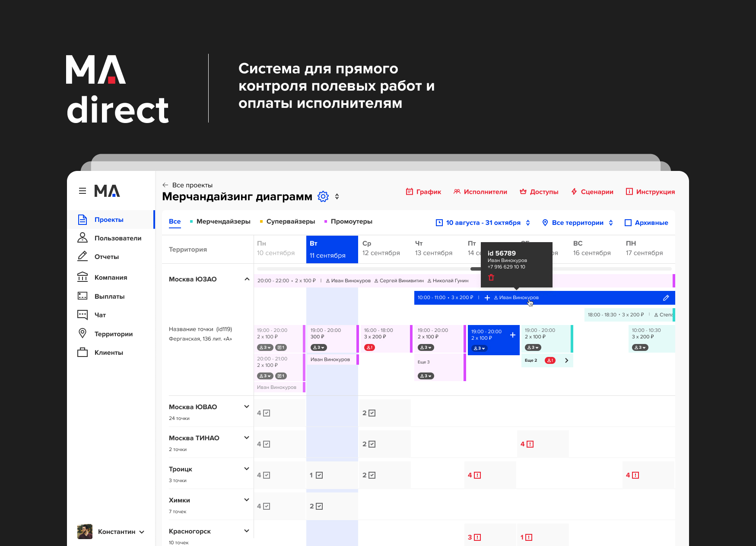The width and height of the screenshot is (756, 546).
Task: Open project settings gear icon
Action: pos(323,196)
